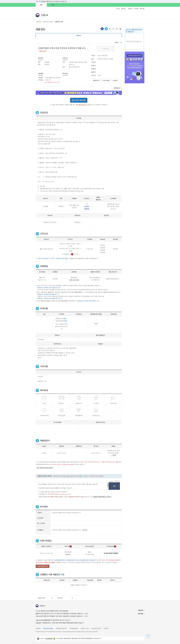Print the posting using printer icon
This screenshot has width=180, height=644.
(120, 29)
